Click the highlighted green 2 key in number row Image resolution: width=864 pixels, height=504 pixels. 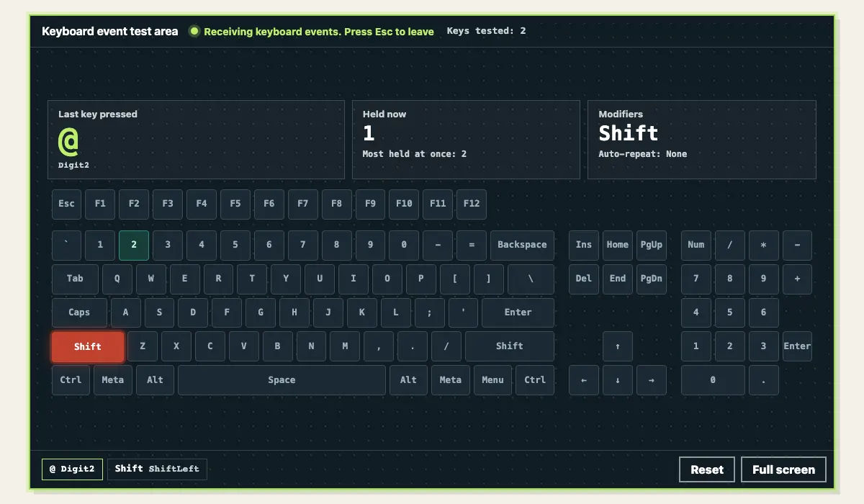pos(134,245)
